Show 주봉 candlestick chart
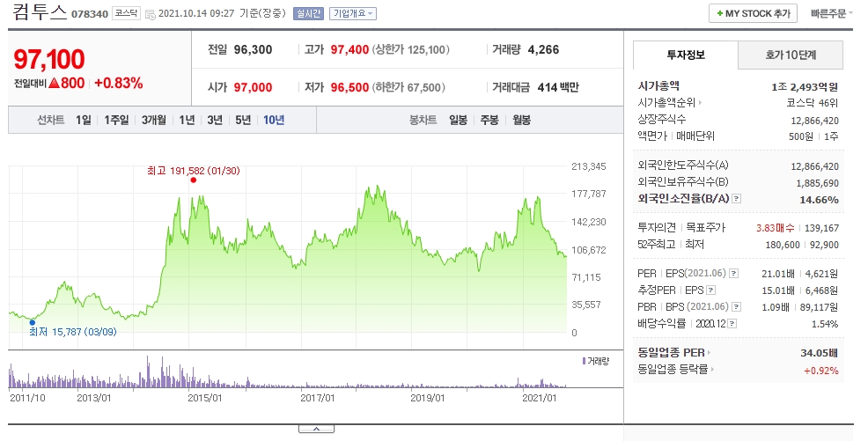 tap(489, 120)
